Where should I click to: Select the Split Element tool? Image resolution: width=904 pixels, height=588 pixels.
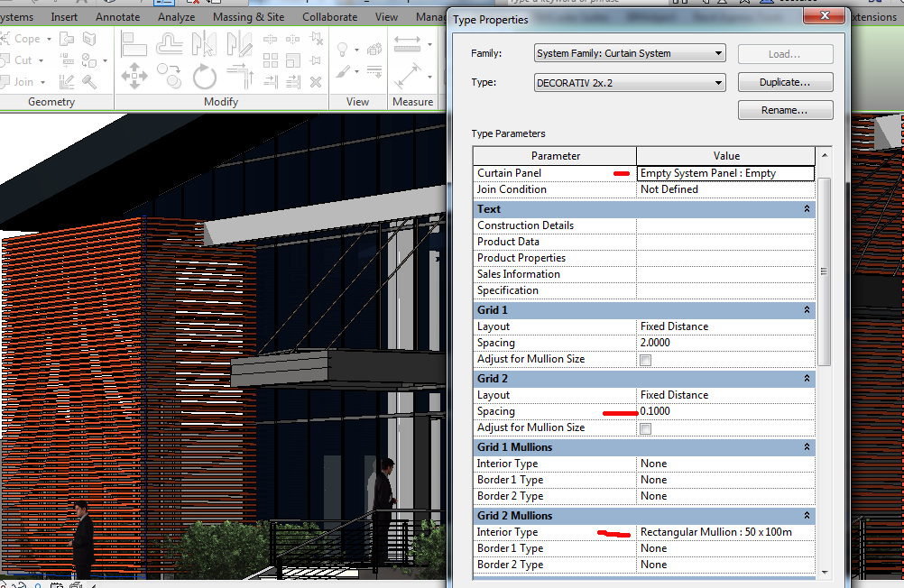click(x=271, y=39)
